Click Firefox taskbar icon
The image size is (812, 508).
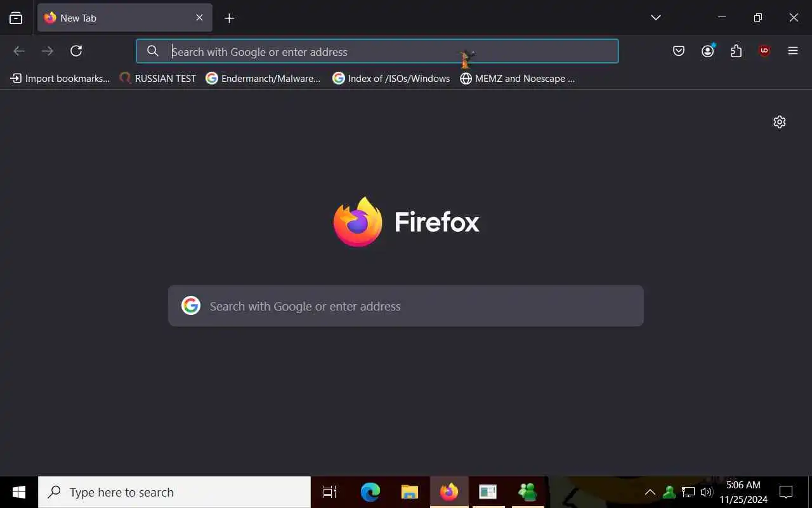pyautogui.click(x=449, y=492)
